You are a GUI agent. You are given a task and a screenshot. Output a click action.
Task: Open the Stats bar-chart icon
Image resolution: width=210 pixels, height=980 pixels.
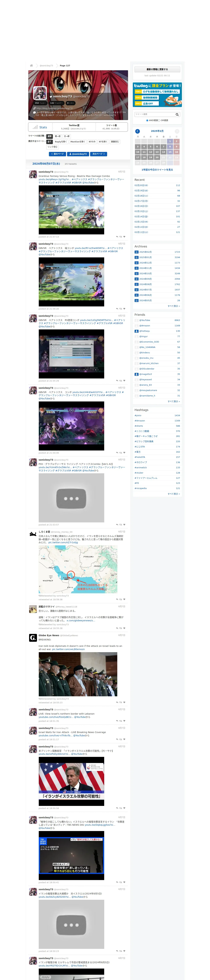[35, 127]
